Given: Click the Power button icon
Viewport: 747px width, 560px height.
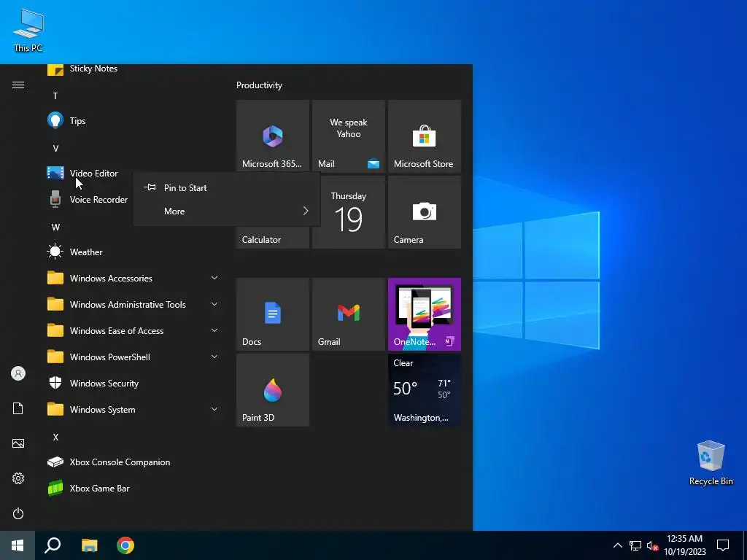Looking at the screenshot, I should coord(18,513).
